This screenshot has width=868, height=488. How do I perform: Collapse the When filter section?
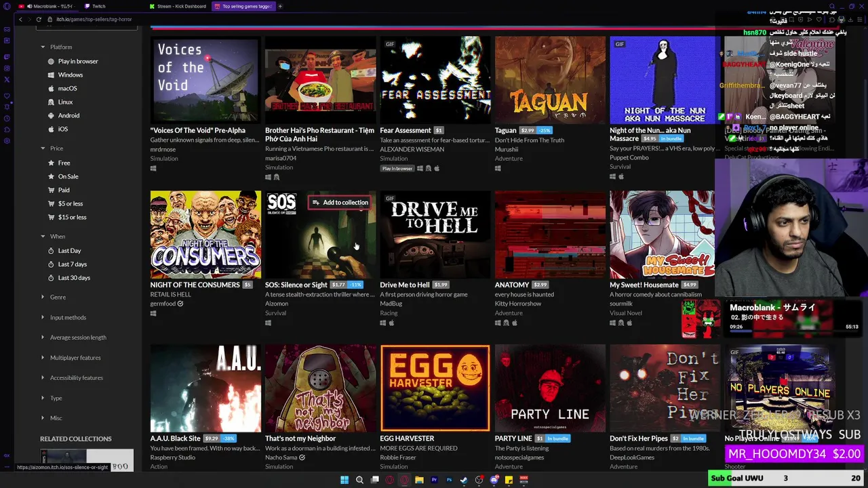coord(54,237)
